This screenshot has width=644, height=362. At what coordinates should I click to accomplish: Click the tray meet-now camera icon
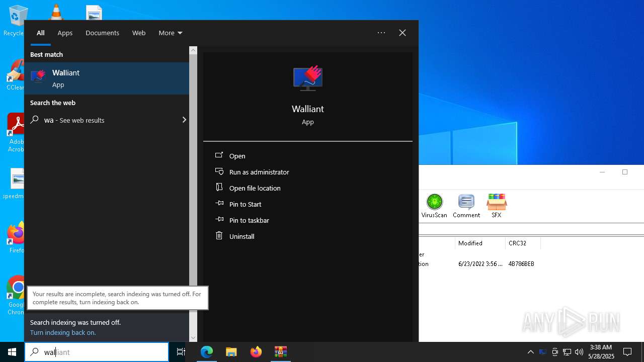click(555, 352)
